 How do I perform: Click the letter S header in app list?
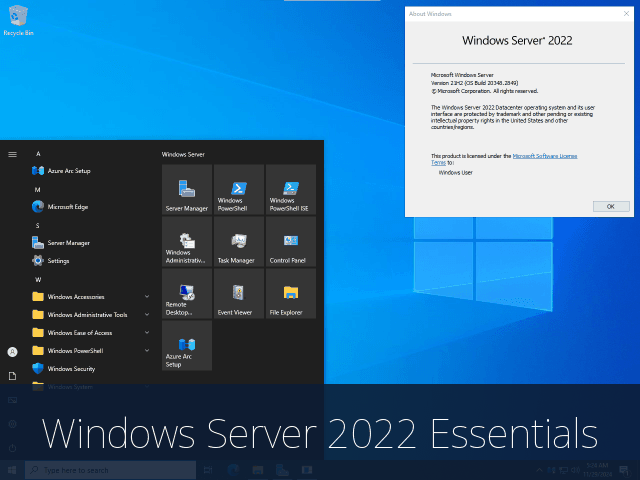point(38,226)
